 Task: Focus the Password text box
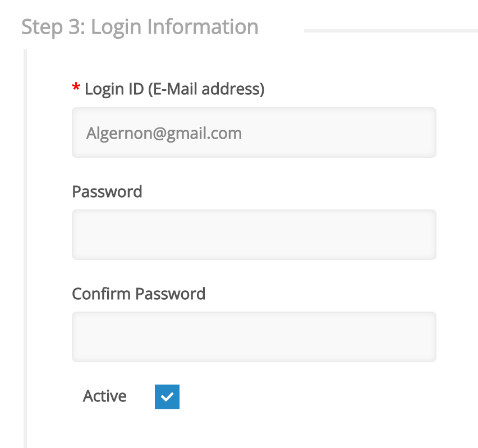click(x=254, y=235)
